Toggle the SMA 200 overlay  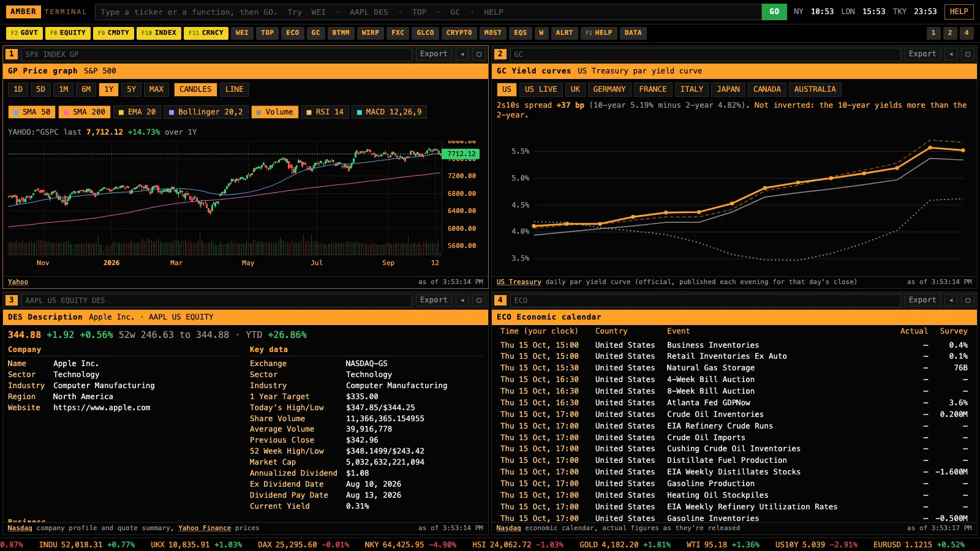click(85, 112)
